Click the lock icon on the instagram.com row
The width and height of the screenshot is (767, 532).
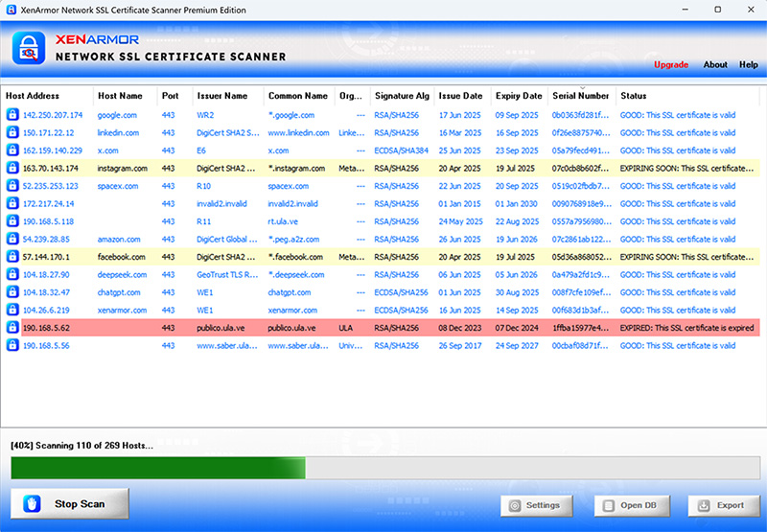click(x=12, y=168)
